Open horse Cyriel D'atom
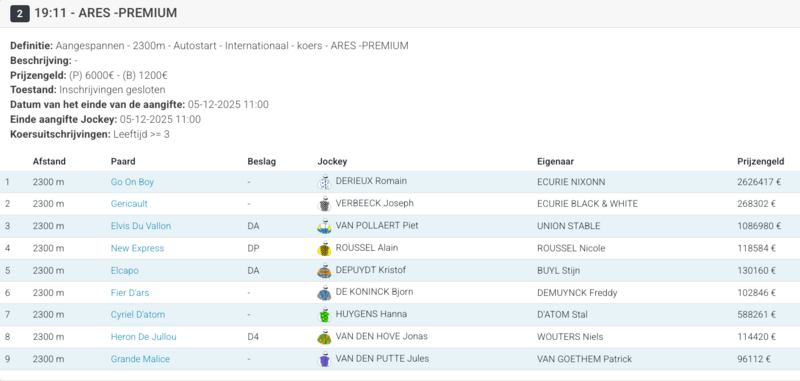 tap(138, 315)
